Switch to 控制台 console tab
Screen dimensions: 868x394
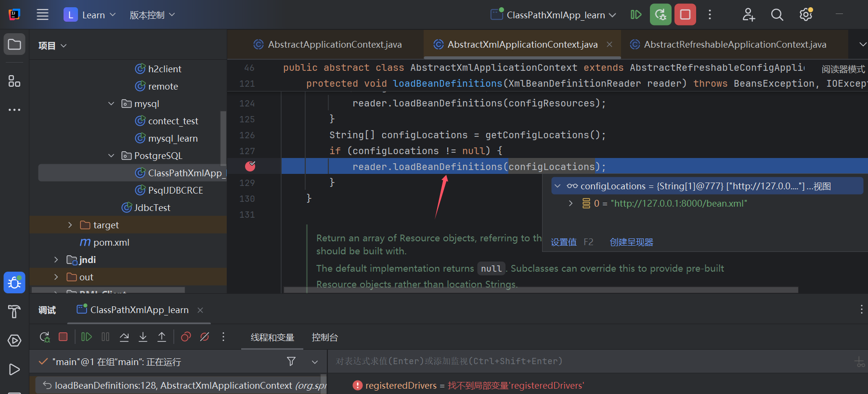point(325,338)
